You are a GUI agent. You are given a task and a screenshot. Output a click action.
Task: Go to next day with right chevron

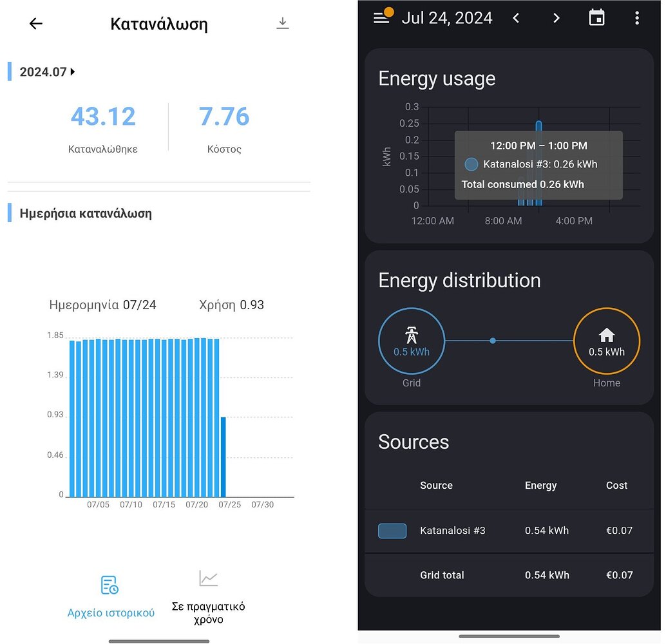tap(556, 18)
